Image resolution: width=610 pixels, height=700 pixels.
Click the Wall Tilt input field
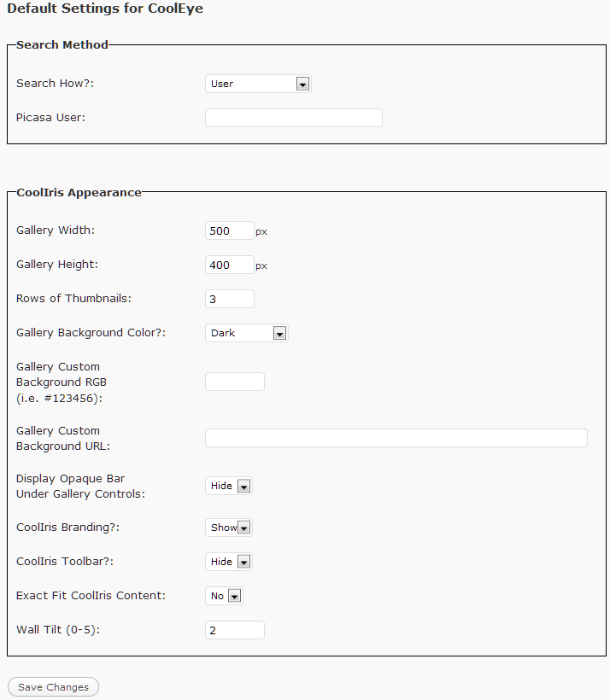tap(235, 630)
